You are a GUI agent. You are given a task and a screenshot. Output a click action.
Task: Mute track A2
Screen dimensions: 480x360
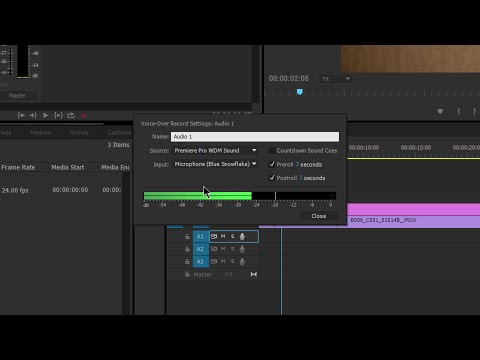(x=223, y=249)
